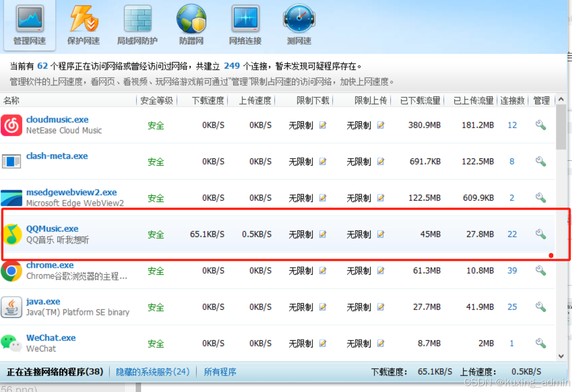Click the WeChat.exe app icon

pyautogui.click(x=11, y=343)
